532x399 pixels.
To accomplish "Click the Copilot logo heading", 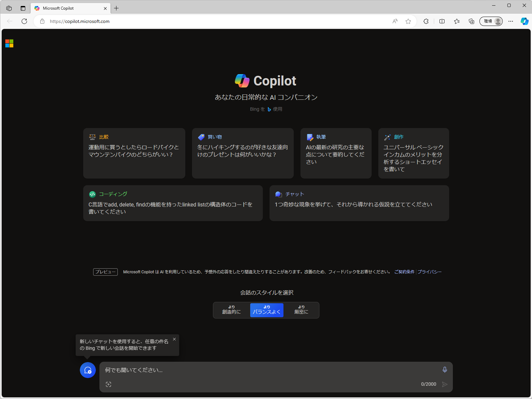I will 266,81.
